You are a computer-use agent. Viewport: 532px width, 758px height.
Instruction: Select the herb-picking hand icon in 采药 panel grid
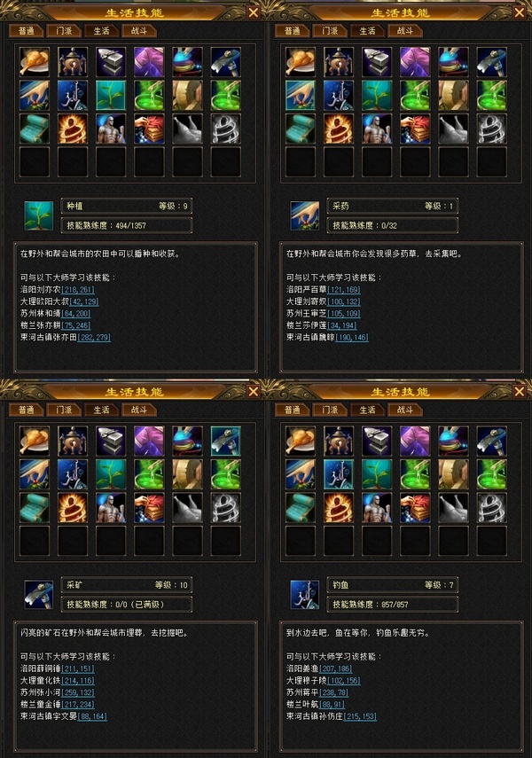[301, 95]
